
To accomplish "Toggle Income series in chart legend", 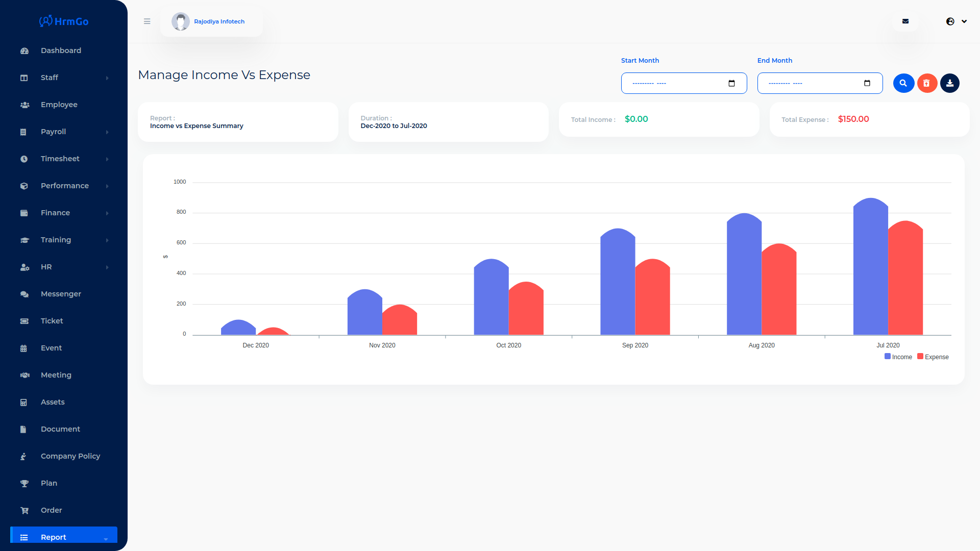I will click(898, 357).
